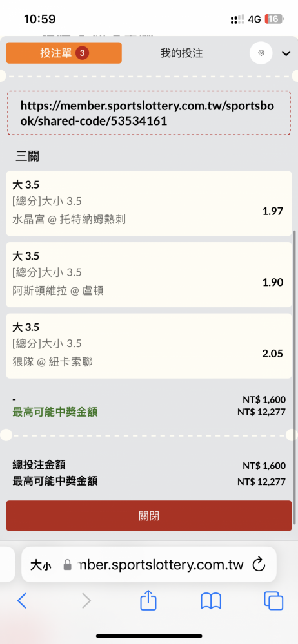Show Safari tabs overview icon

[273, 600]
